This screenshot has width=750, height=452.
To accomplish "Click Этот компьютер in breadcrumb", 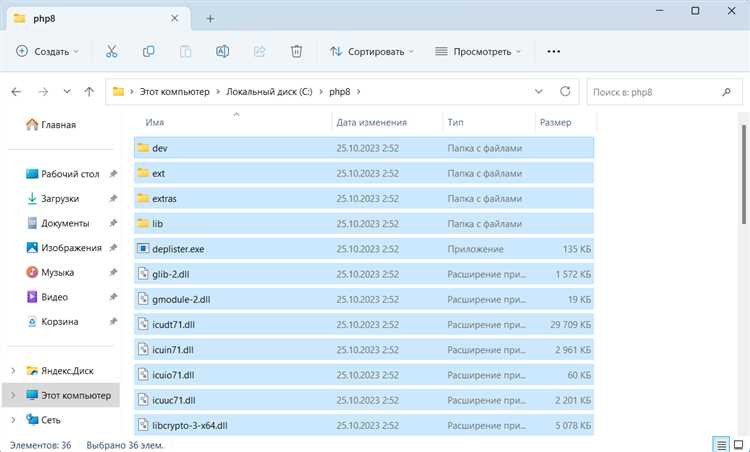I will [175, 92].
